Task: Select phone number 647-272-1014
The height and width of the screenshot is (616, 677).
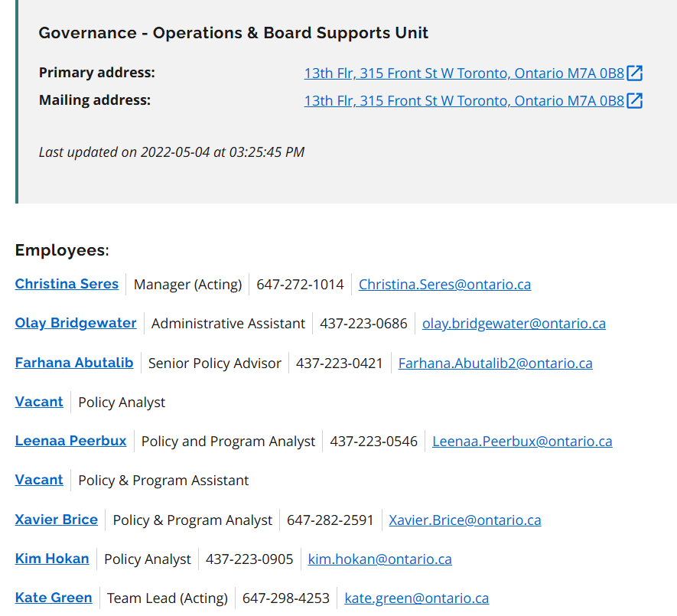Action: coord(300,285)
